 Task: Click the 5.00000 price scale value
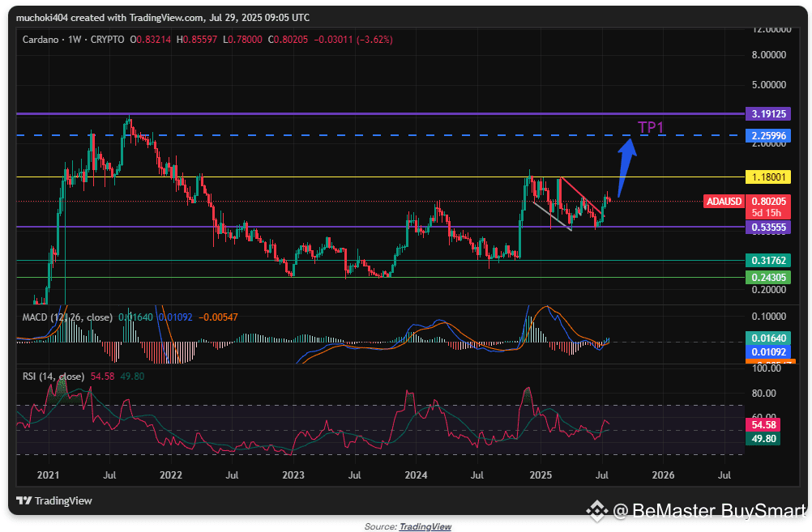click(768, 85)
